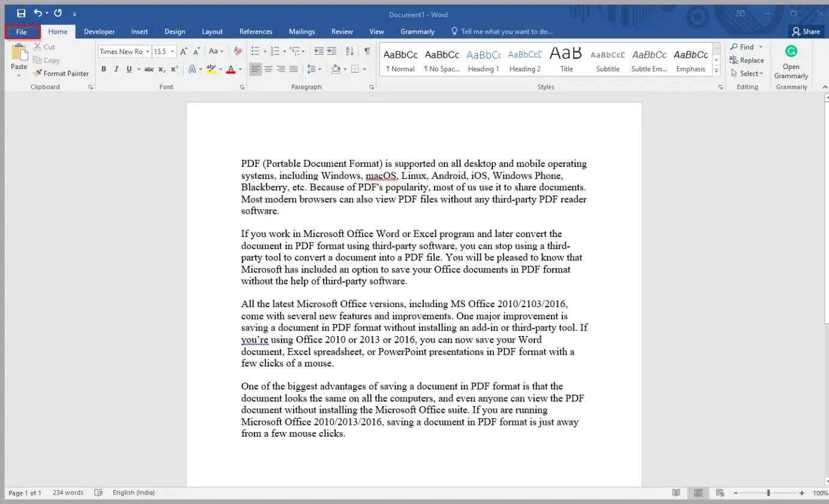Viewport: 829px width, 504px height.
Task: Apply the Heading 1 style
Action: 483,60
